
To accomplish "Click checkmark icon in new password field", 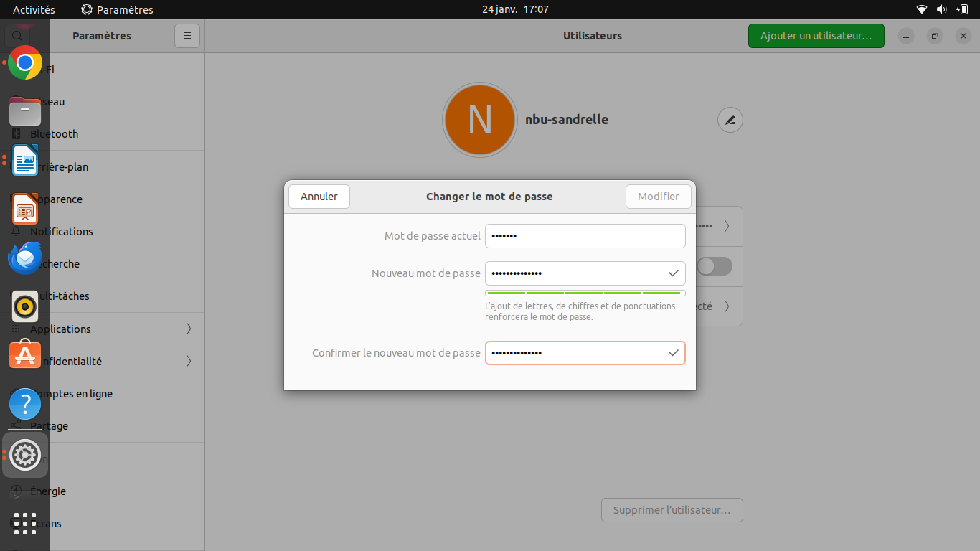I will pos(674,273).
